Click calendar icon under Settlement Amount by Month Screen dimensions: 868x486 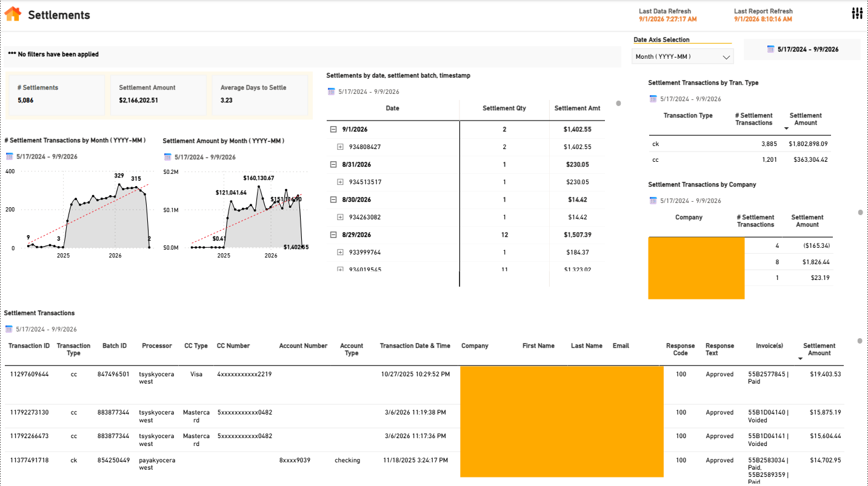point(167,157)
